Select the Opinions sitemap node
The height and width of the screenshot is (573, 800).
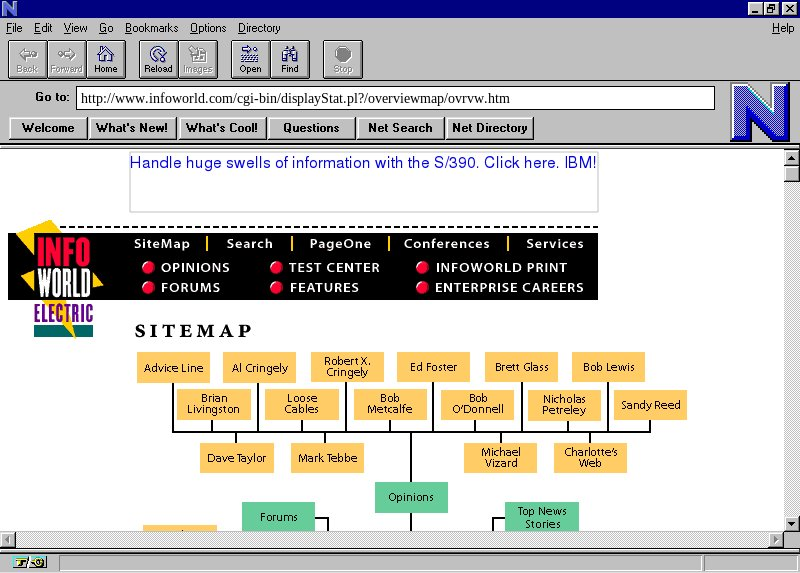coord(411,497)
